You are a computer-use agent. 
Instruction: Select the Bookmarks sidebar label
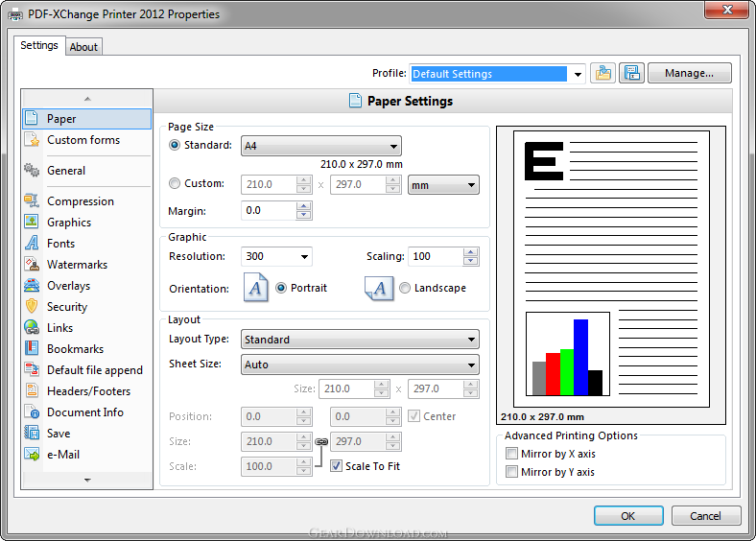click(x=75, y=348)
